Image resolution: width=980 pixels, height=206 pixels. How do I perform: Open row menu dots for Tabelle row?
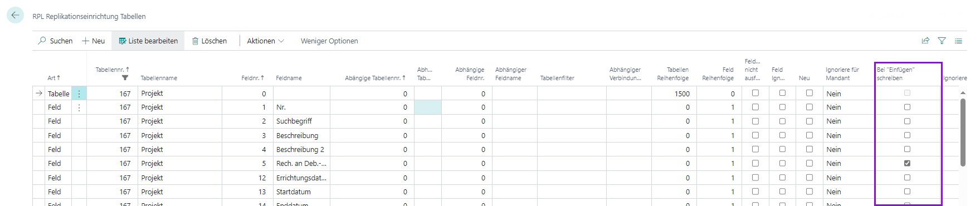click(79, 94)
